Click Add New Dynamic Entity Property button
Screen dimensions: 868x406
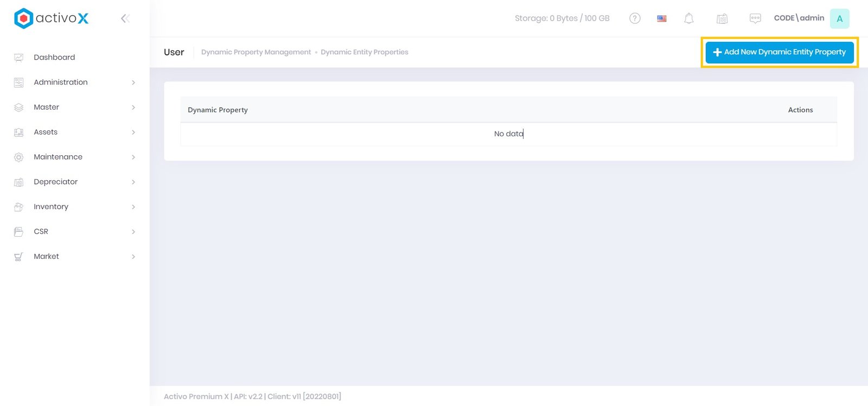click(779, 52)
